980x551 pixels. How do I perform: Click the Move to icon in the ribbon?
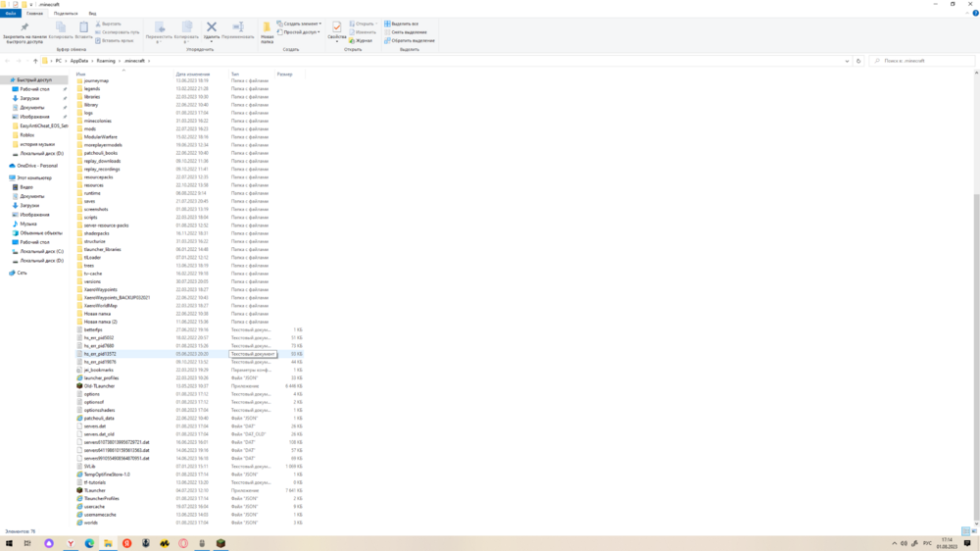point(160,26)
